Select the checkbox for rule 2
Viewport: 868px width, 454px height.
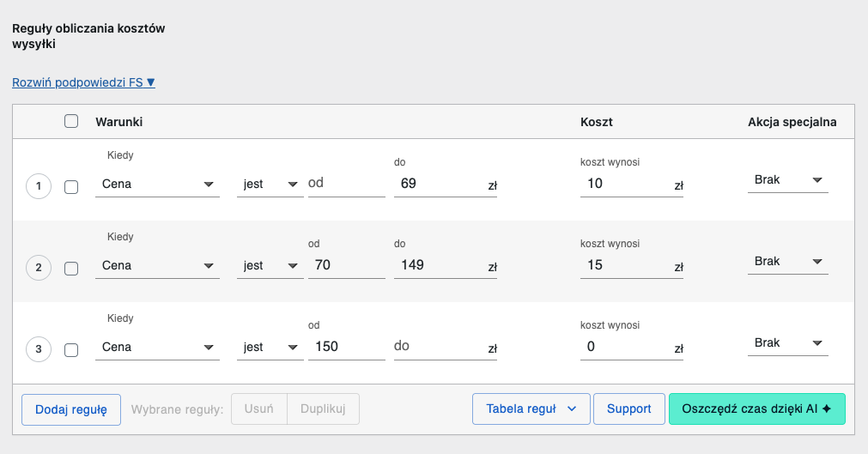(71, 268)
